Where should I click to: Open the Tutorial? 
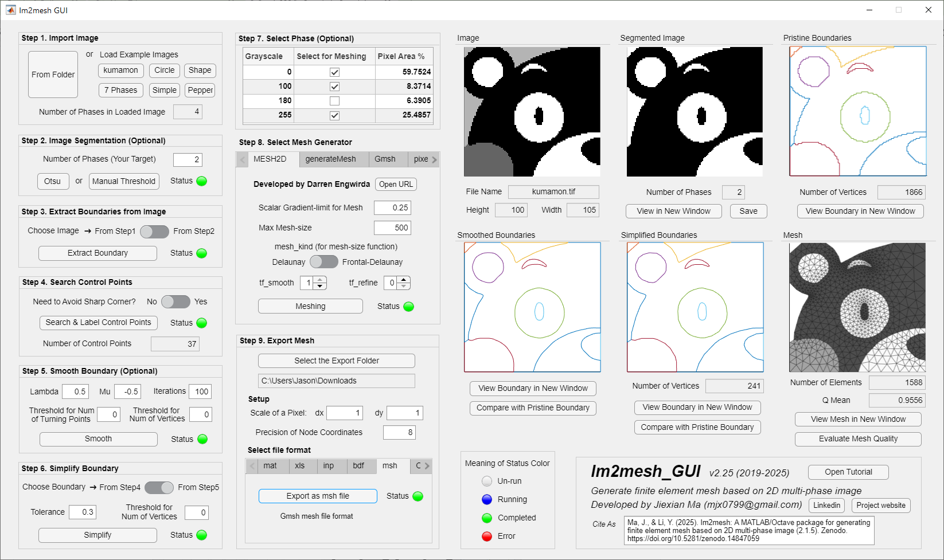tap(848, 472)
